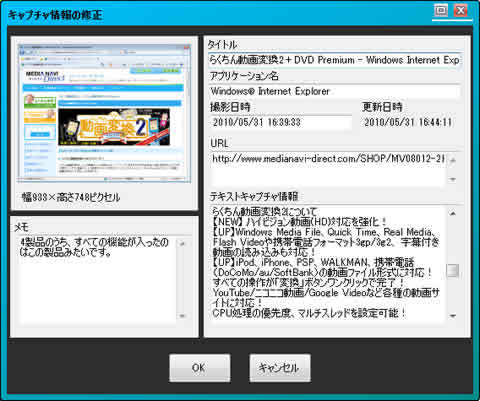Image resolution: width=480 pixels, height=401 pixels.
Task: Click the 撮影日時 date field
Action: 281,122
